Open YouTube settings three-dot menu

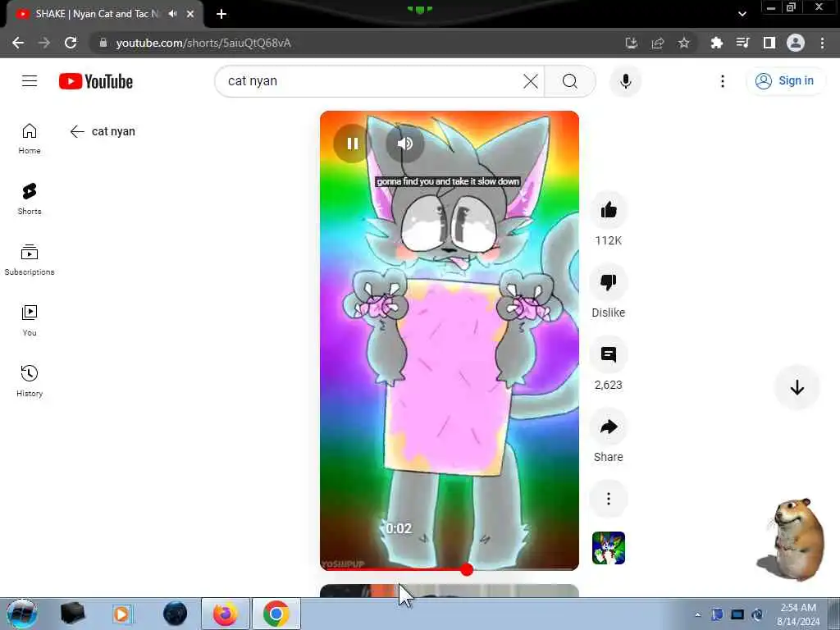(723, 81)
